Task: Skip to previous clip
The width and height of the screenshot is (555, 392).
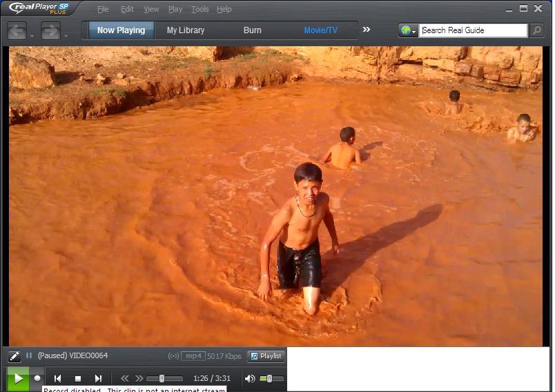Action: pyautogui.click(x=58, y=378)
